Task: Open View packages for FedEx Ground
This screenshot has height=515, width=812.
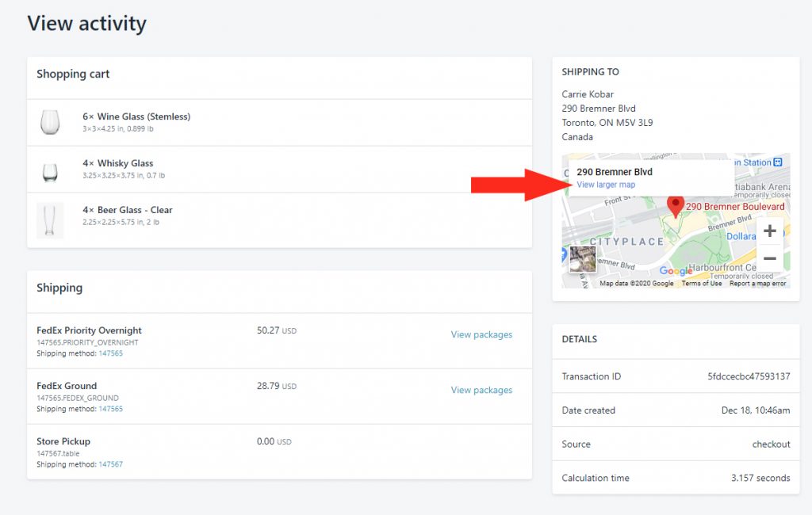Action: pyautogui.click(x=481, y=390)
